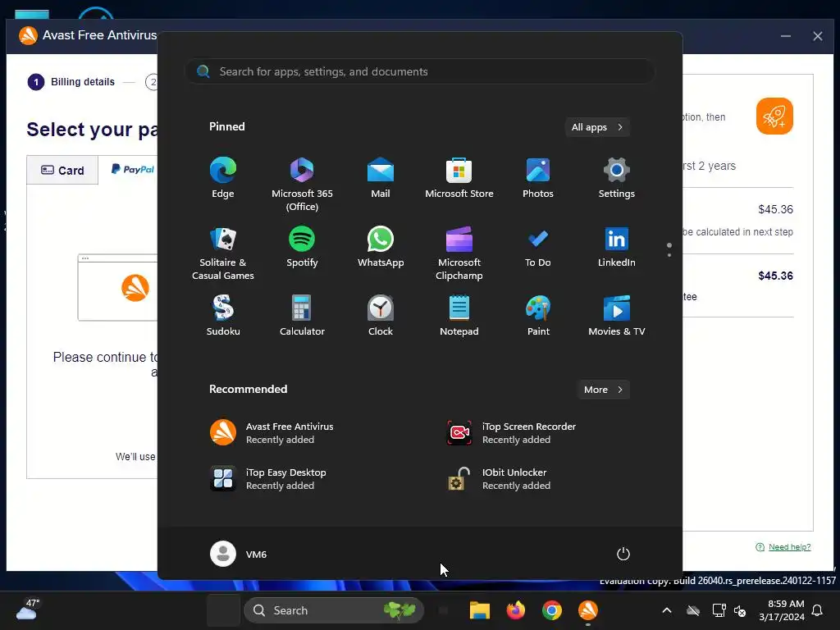The height and width of the screenshot is (630, 840).
Task: Open the Clock app
Action: pyautogui.click(x=381, y=316)
